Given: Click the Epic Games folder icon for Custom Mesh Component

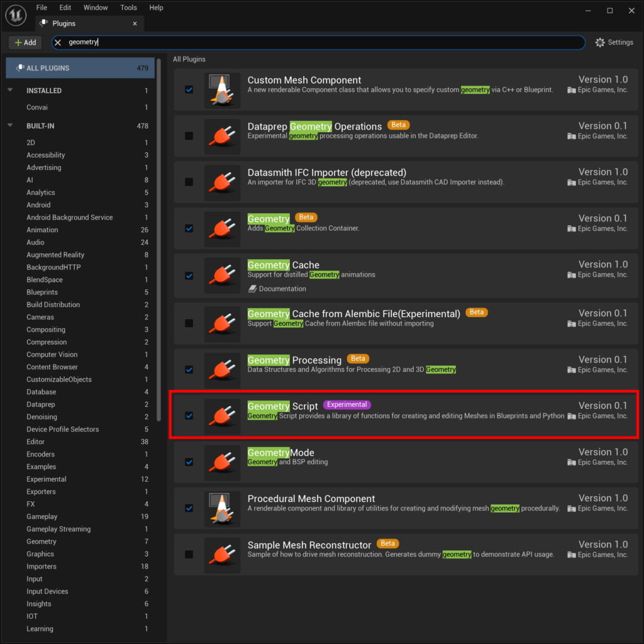Looking at the screenshot, I should pos(571,90).
